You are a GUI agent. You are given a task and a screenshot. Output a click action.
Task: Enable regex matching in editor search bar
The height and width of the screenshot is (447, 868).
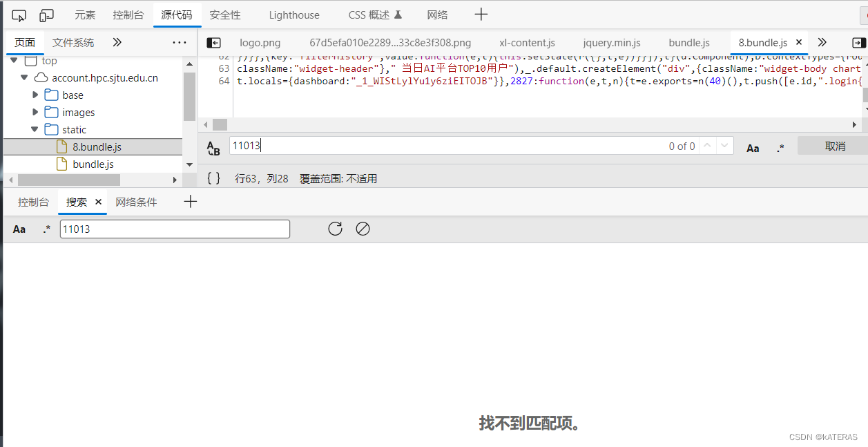780,147
